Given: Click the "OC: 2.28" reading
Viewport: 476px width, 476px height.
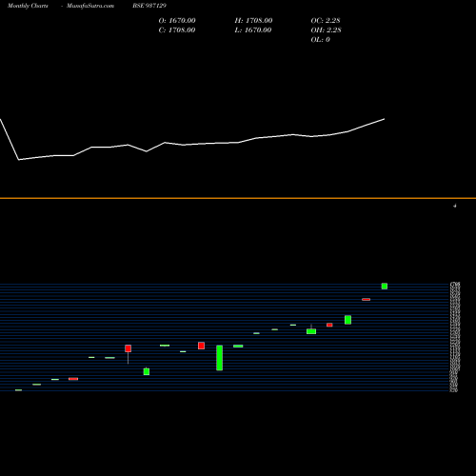Looking at the screenshot, I should click(326, 21).
